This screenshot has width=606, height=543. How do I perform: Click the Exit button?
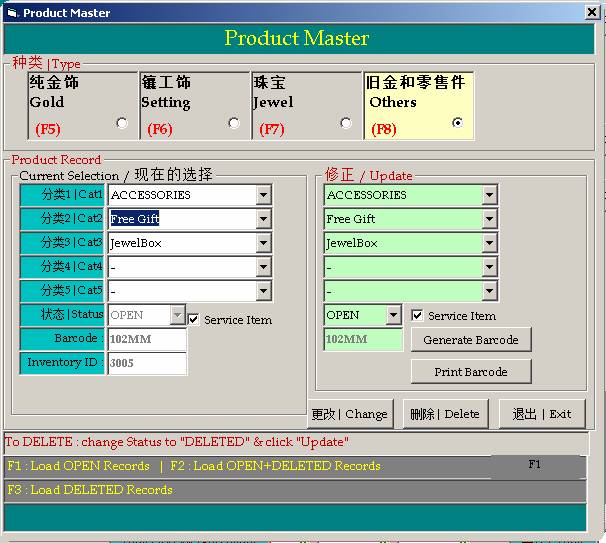tap(541, 414)
